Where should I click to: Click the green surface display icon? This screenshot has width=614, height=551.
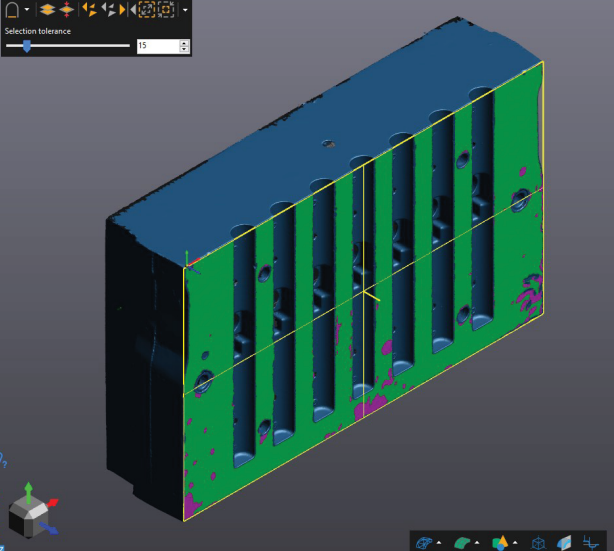462,543
